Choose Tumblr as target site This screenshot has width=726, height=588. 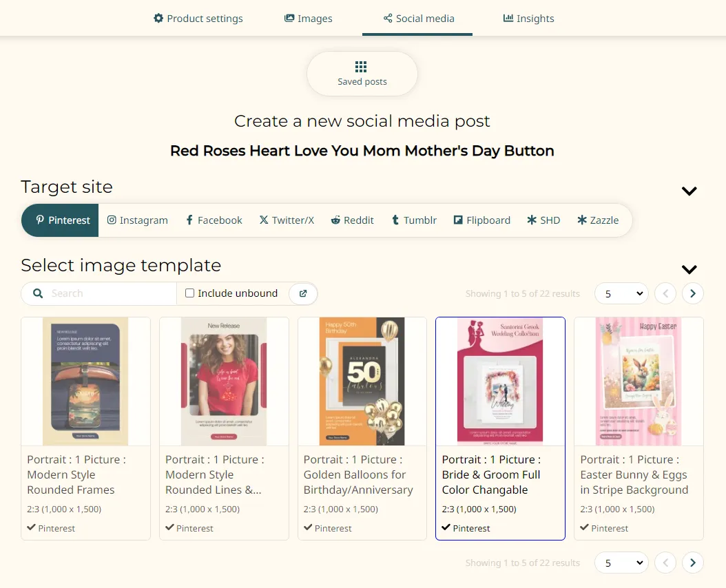(x=415, y=220)
